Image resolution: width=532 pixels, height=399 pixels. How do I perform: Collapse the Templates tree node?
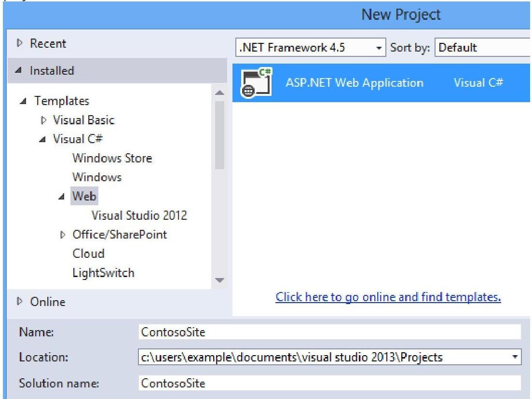point(24,102)
